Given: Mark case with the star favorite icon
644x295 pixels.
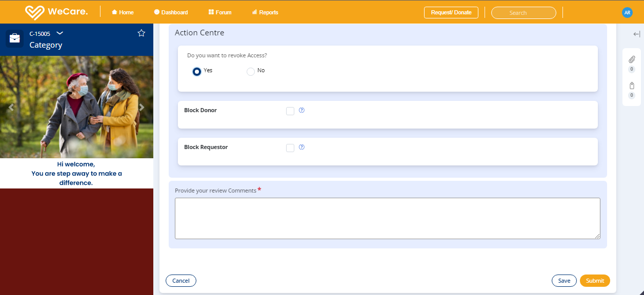Looking at the screenshot, I should coord(142,33).
